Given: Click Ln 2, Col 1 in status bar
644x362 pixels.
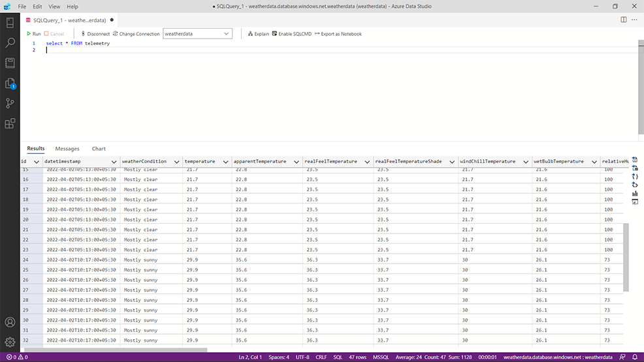Looking at the screenshot, I should point(250,357).
